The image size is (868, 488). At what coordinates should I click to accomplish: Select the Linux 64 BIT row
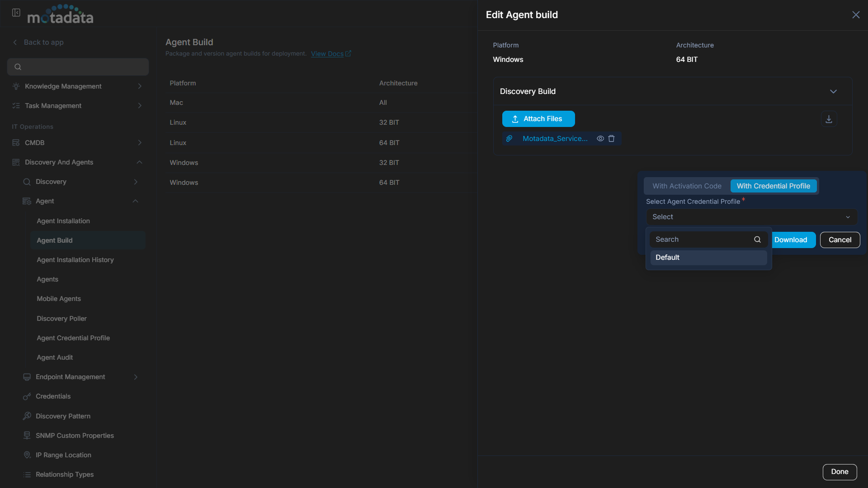pyautogui.click(x=321, y=143)
